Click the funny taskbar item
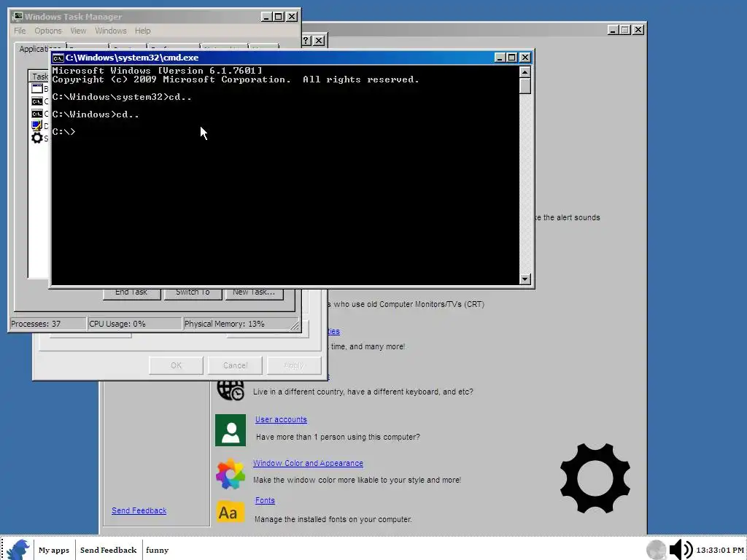The image size is (747, 560). 158,550
